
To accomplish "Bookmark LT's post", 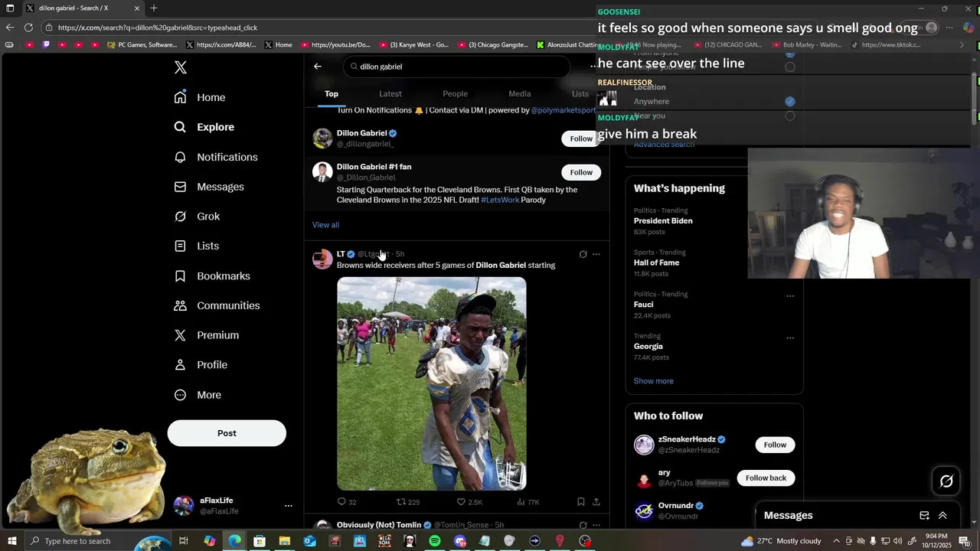I will pos(580,502).
